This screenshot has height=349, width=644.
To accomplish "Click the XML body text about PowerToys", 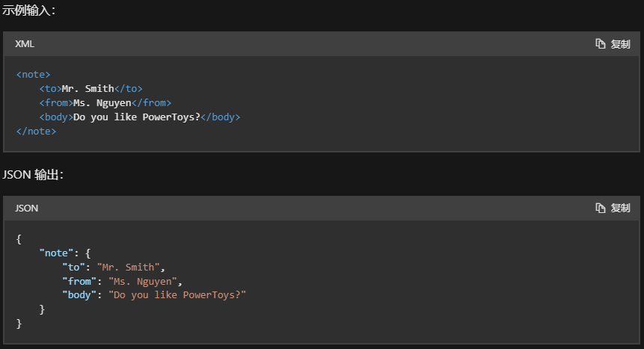I will 137,117.
